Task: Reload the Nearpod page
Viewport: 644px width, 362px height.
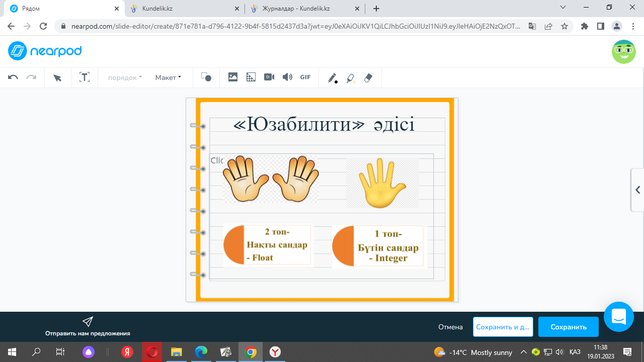Action: (43, 27)
